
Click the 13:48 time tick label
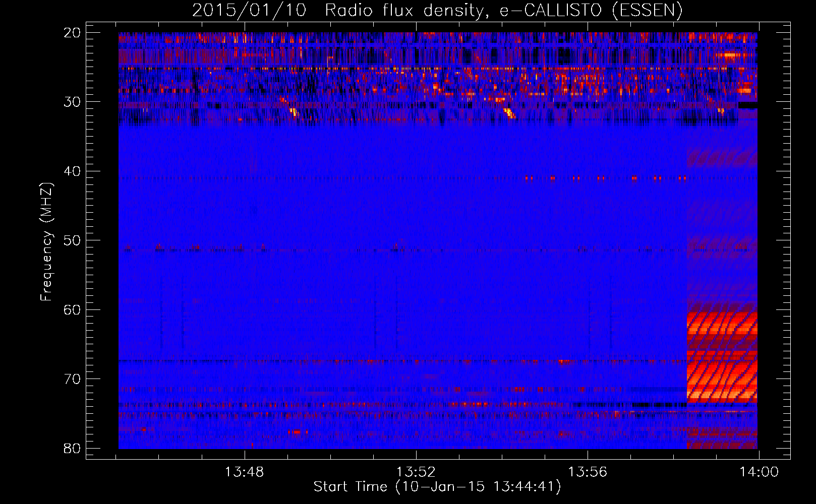pyautogui.click(x=244, y=472)
